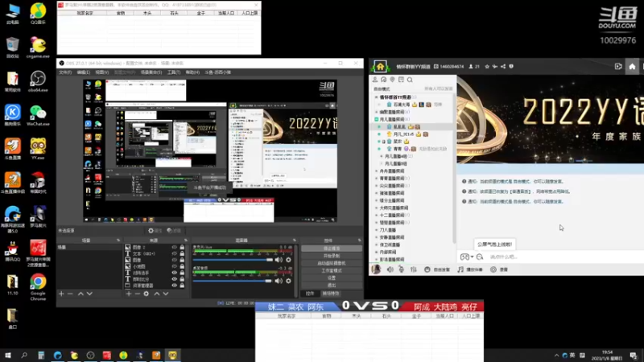Click the YY channel home logo icon
Screen dimensions: 644x362
pyautogui.click(x=380, y=67)
